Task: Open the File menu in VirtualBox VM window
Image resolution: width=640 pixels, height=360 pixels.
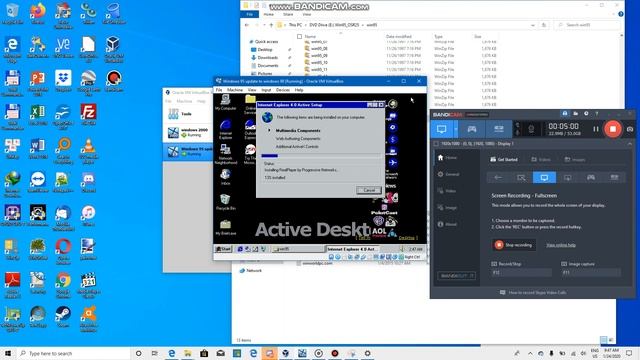Action: (x=219, y=90)
